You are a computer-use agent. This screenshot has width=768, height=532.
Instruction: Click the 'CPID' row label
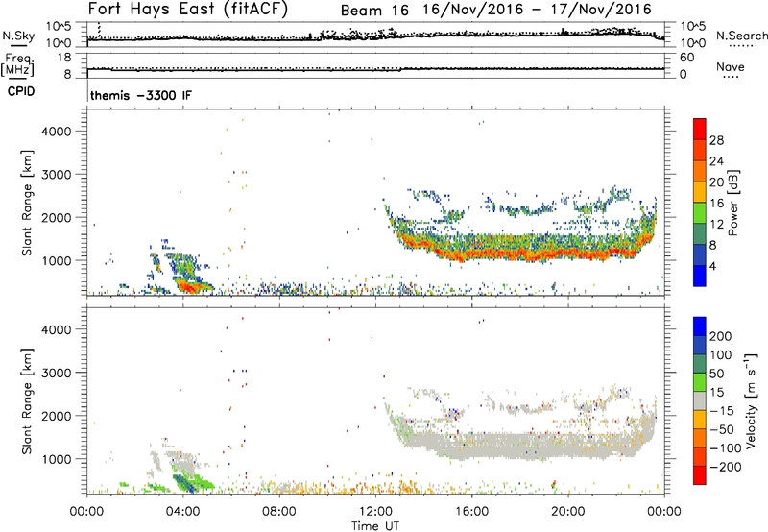[21, 91]
